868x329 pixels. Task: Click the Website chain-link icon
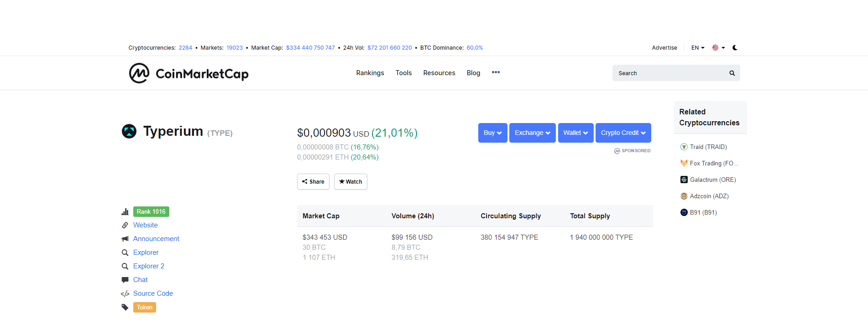[x=125, y=225]
